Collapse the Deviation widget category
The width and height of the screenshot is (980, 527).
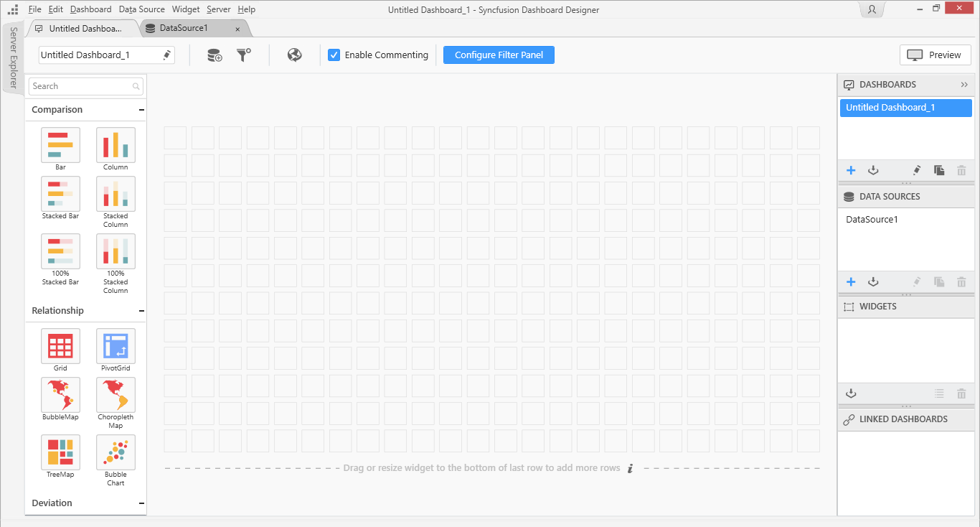point(141,503)
